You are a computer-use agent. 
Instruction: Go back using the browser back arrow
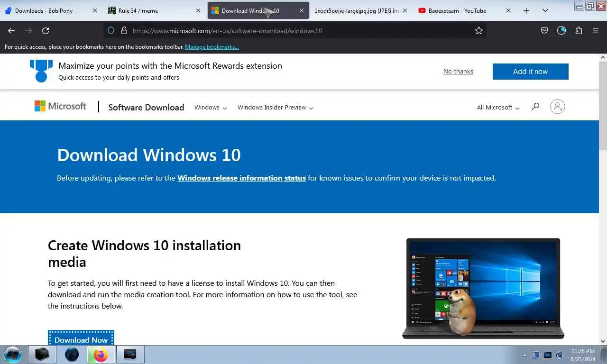(x=11, y=30)
